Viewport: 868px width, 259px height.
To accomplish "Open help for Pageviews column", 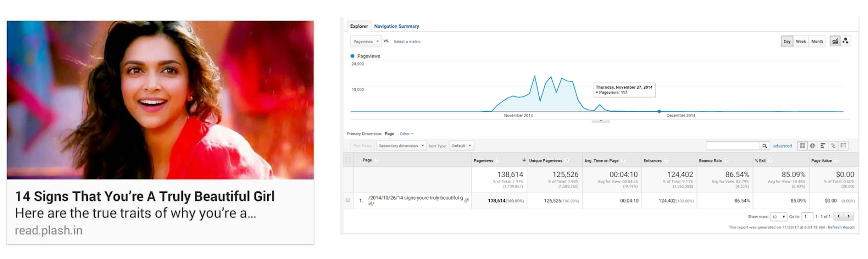I will (498, 161).
